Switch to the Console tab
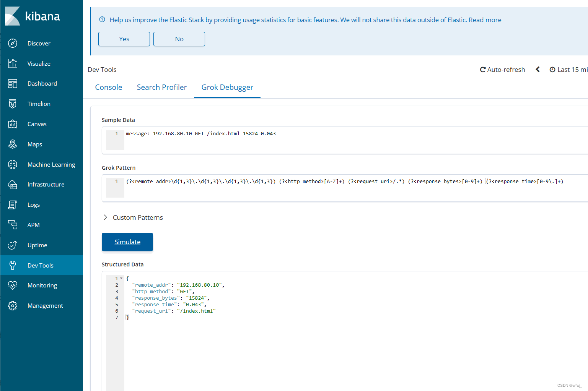Screen dimensions: 588x391 109,87
